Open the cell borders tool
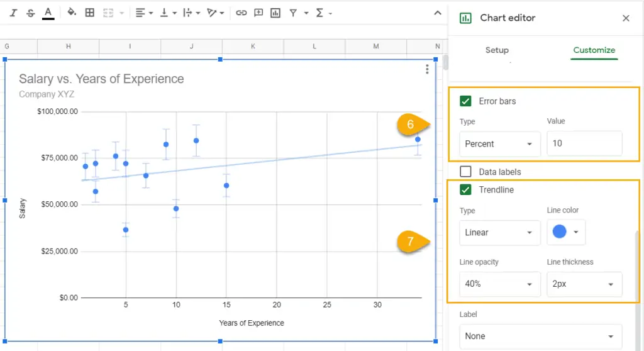644x351 pixels. (90, 13)
